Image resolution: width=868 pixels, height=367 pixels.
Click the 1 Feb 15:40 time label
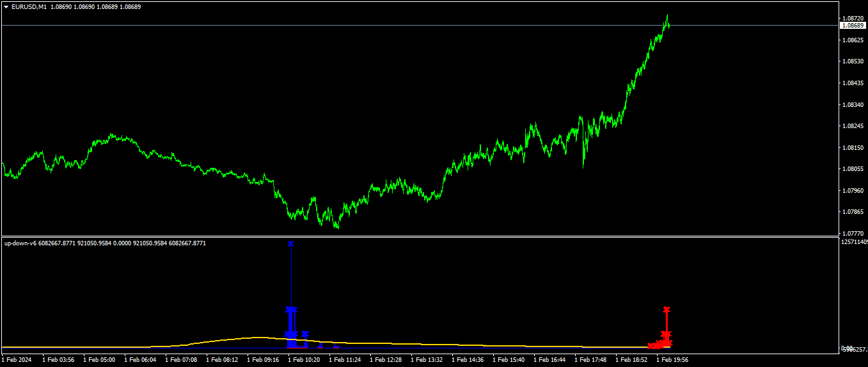coord(509,360)
